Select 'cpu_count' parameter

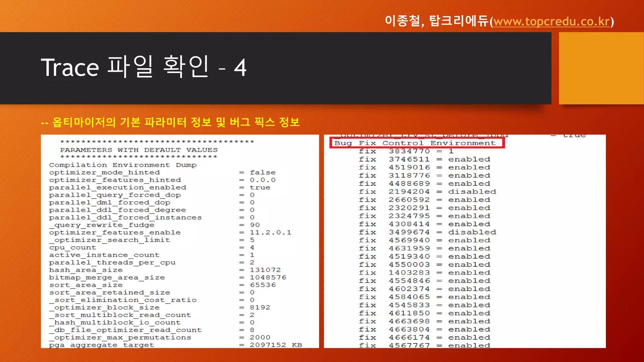tap(73, 248)
